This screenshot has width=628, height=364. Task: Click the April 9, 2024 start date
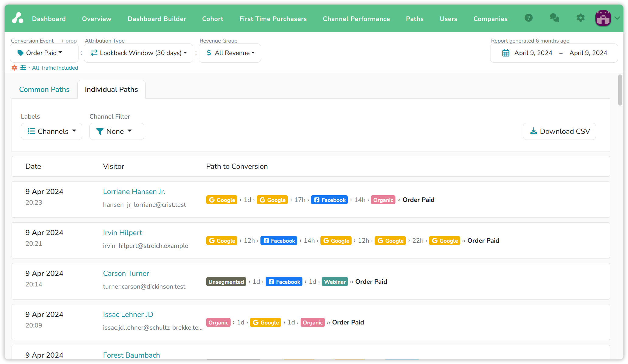point(533,53)
